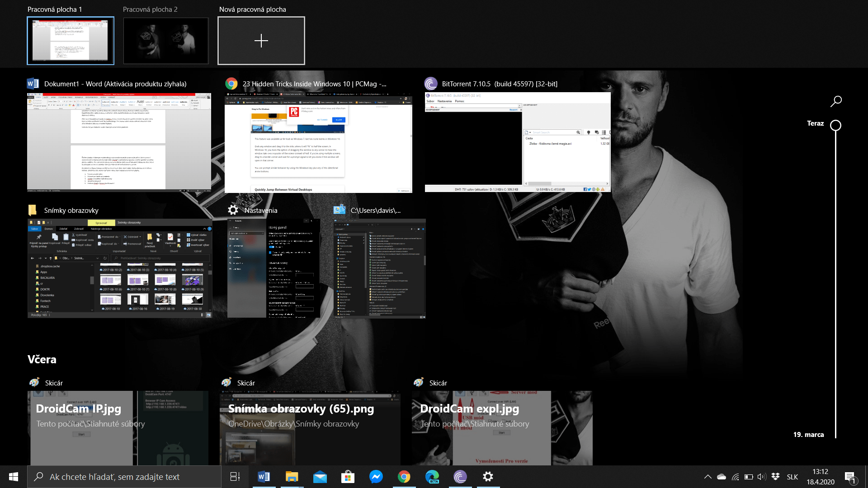Click the Word icon beside Dokument1 title
The height and width of the screenshot is (488, 868).
tap(33, 84)
